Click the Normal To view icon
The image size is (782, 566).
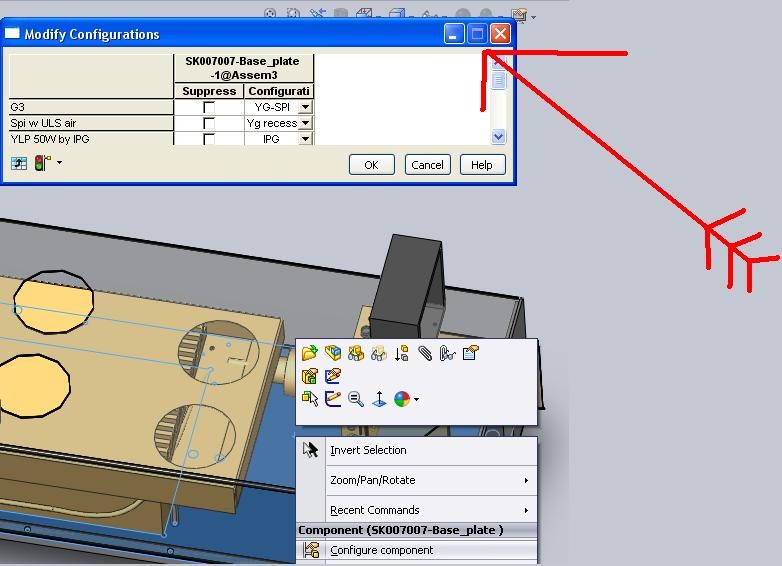[379, 398]
